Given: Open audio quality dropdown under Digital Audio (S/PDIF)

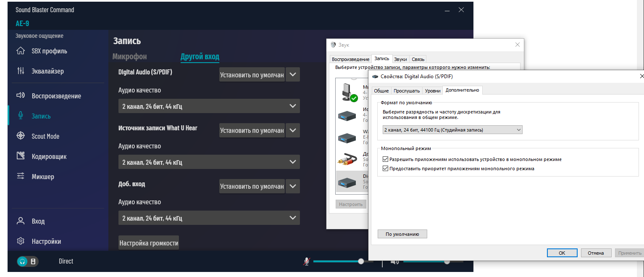Looking at the screenshot, I should pos(209,106).
